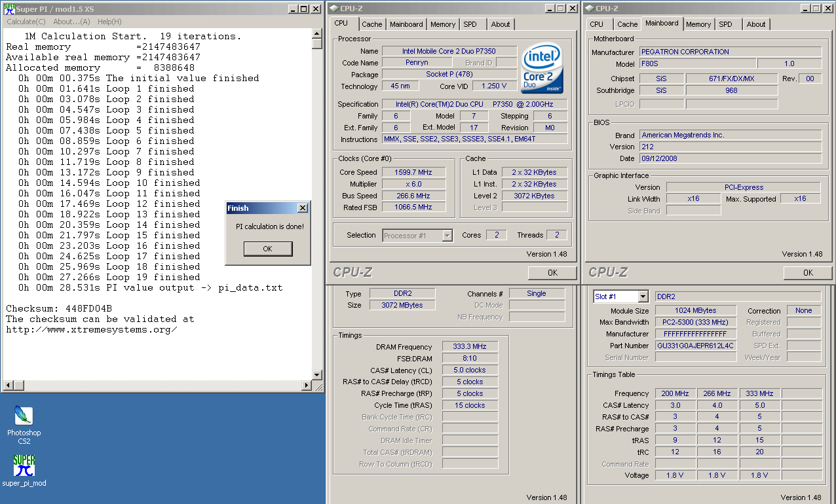Screen dimensions: 836x504
Task: Click the Checksum: 448FD04B line
Action: click(59, 308)
